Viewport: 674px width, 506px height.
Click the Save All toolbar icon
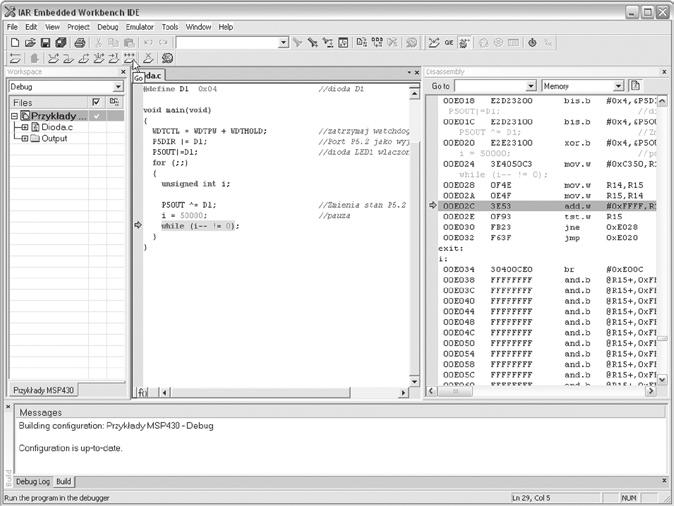point(61,43)
